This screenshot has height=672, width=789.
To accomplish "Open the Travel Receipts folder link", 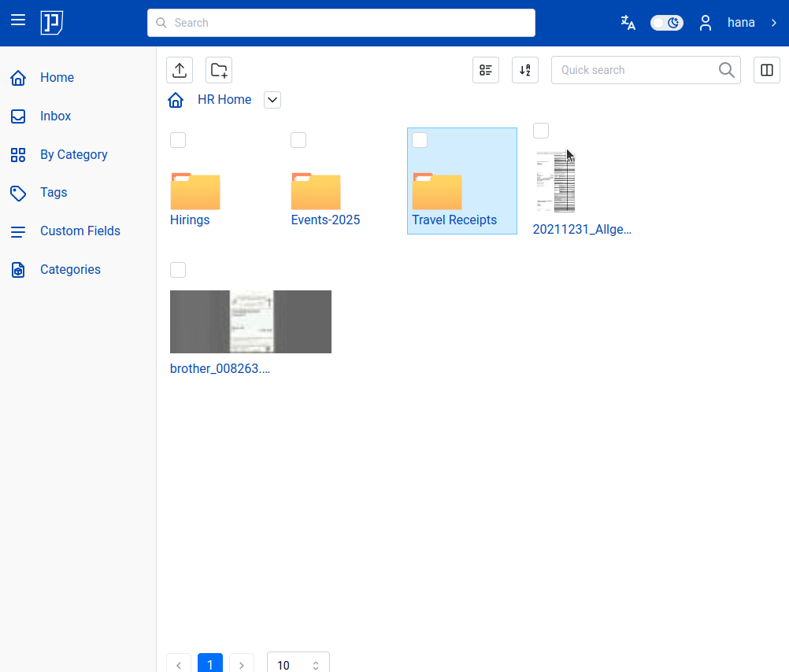I will tap(454, 220).
